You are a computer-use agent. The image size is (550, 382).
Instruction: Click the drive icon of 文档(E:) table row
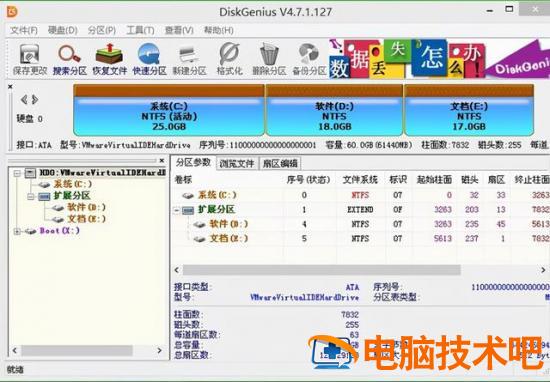click(200, 239)
